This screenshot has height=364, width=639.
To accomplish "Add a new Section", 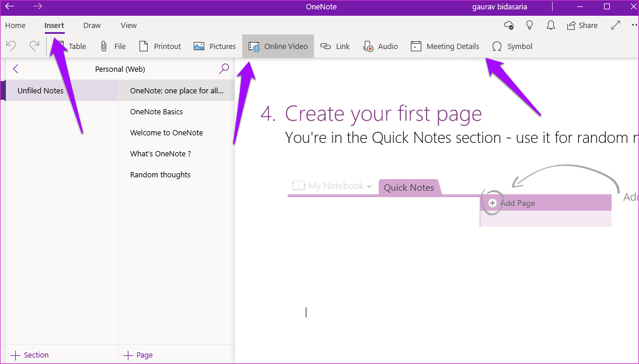I will [30, 355].
